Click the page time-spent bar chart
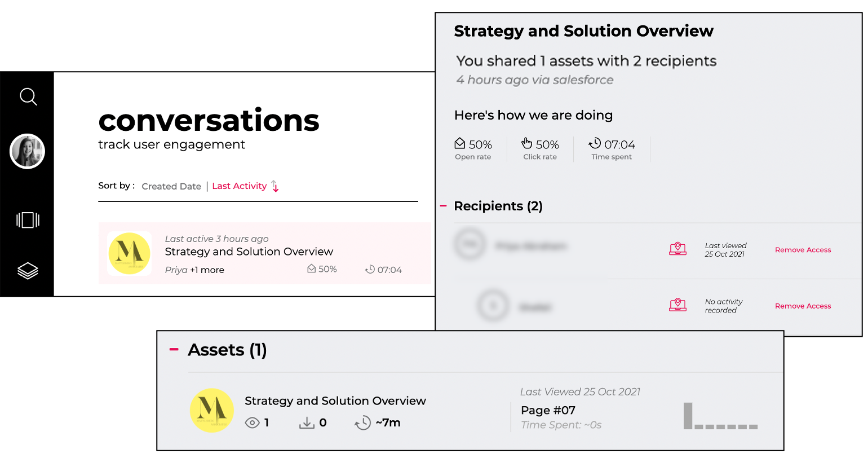The image size is (868, 458). [720, 416]
